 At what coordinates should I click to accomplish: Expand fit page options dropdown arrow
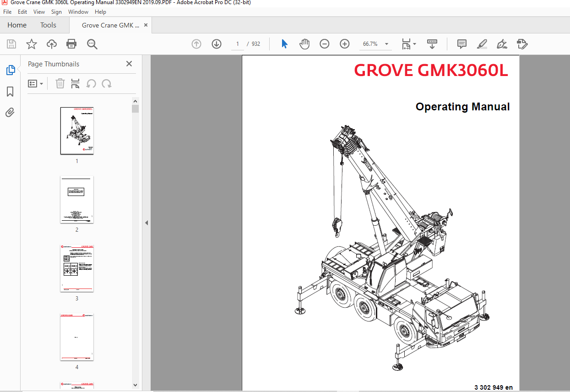pos(414,44)
